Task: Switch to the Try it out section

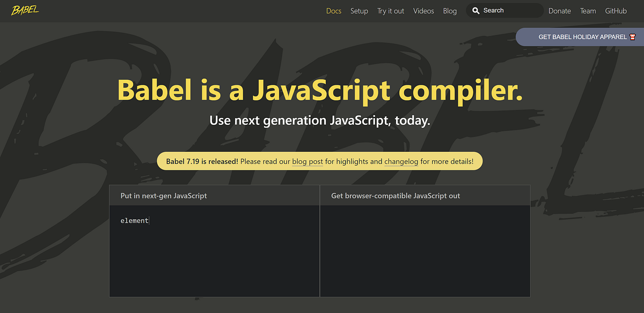Action: pyautogui.click(x=390, y=11)
